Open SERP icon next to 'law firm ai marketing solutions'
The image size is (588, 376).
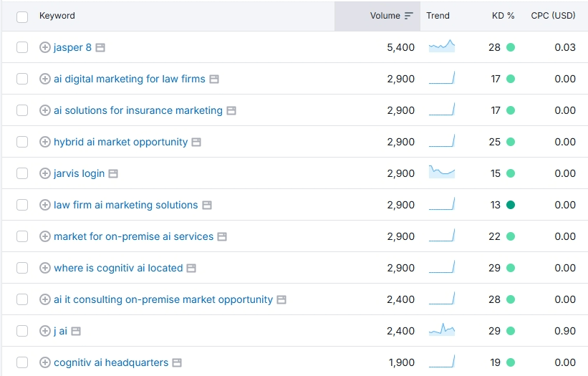[x=206, y=205]
